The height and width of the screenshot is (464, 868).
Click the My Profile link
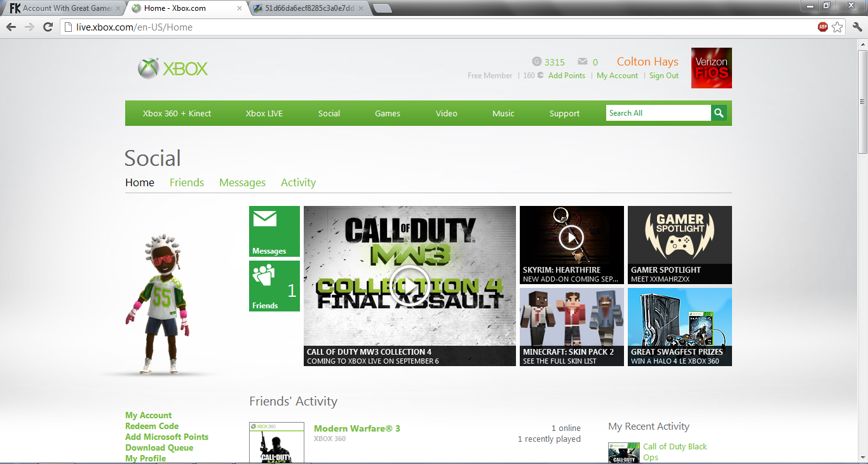146,458
